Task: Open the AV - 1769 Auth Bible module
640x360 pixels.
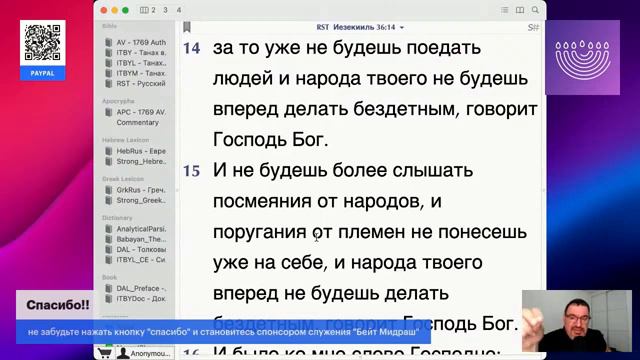Action: tap(141, 42)
